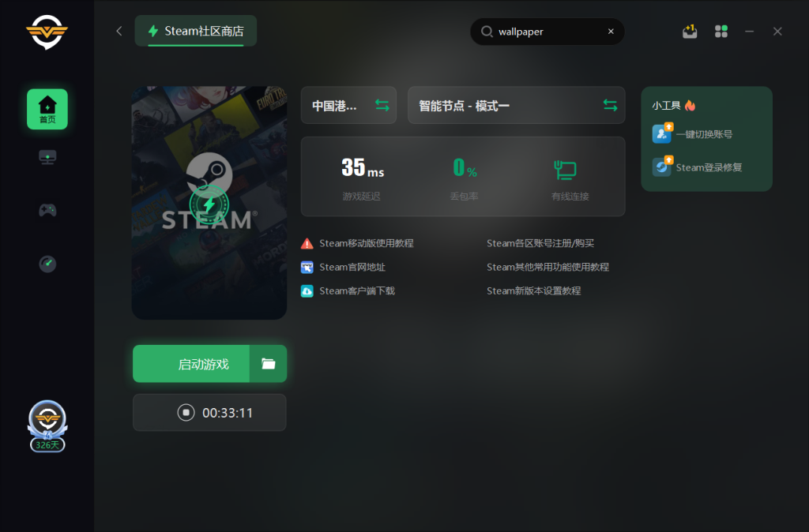Click the red warning triangle icon

click(x=307, y=243)
